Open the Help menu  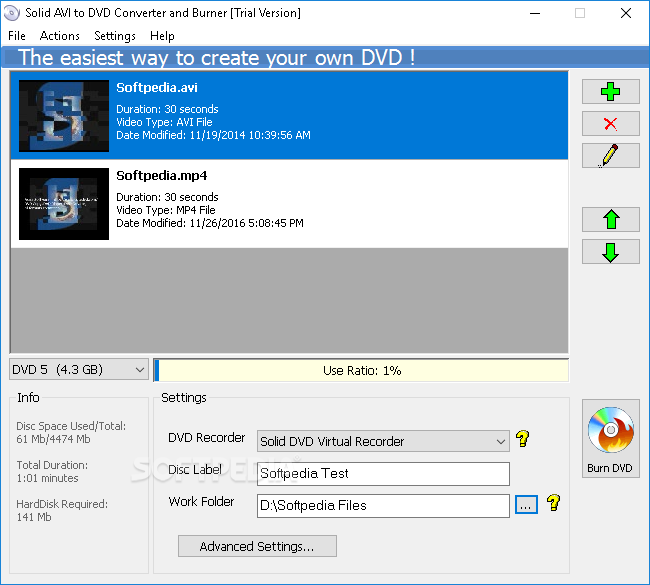[x=162, y=36]
